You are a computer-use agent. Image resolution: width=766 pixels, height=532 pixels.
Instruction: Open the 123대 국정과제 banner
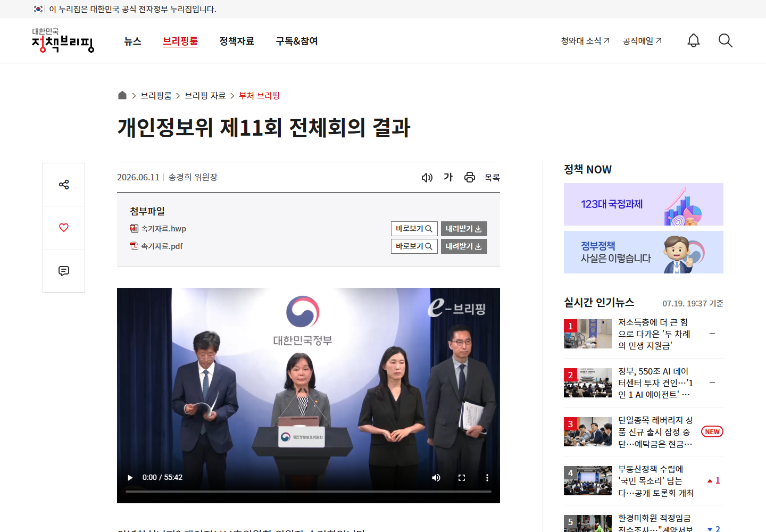(x=644, y=204)
